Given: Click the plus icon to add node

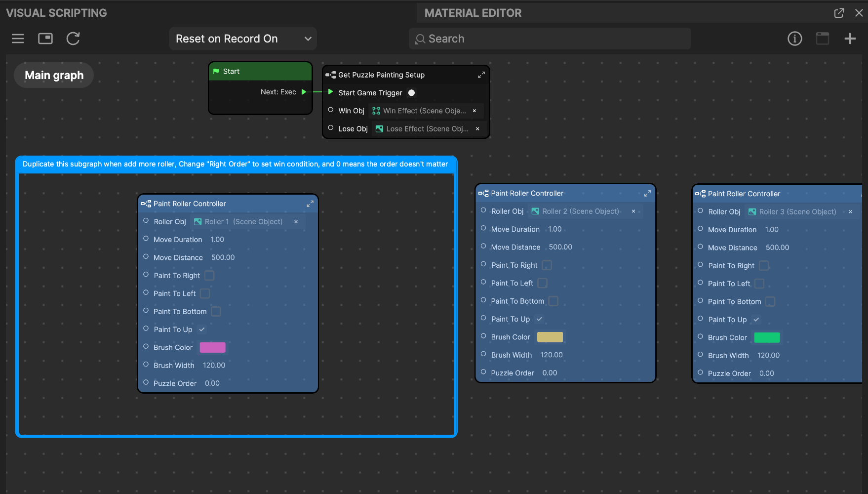Looking at the screenshot, I should point(850,39).
